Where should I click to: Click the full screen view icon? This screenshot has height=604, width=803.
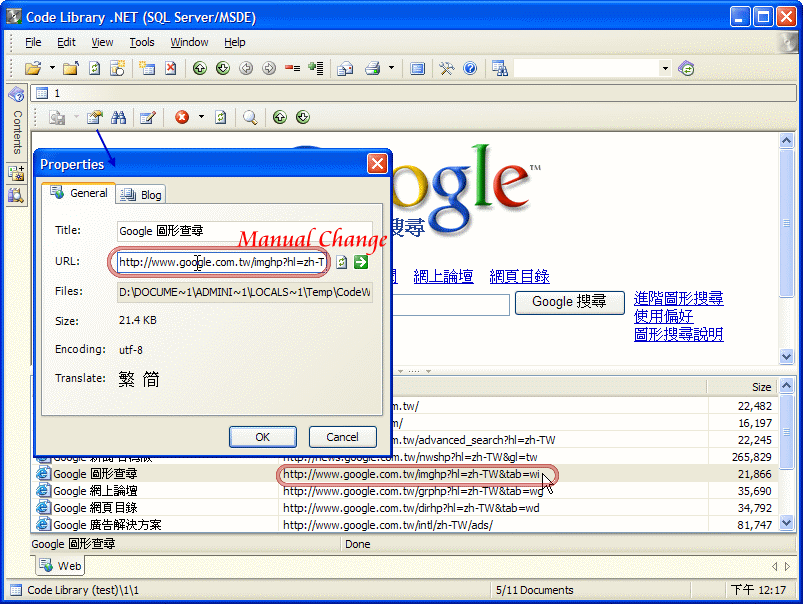(417, 68)
